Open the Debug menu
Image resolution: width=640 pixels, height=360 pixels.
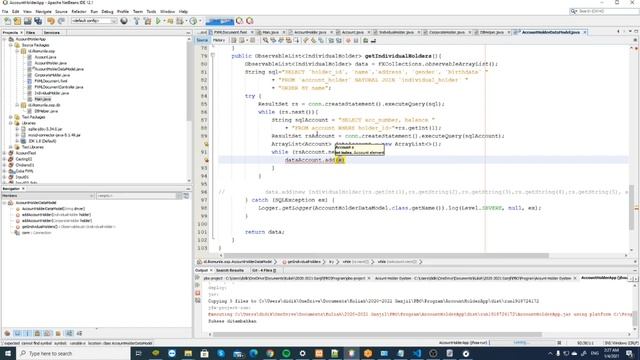[x=107, y=11]
